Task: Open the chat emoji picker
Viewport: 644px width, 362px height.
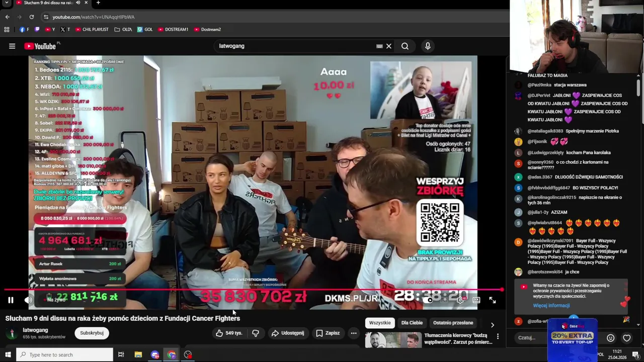Action: point(611,338)
